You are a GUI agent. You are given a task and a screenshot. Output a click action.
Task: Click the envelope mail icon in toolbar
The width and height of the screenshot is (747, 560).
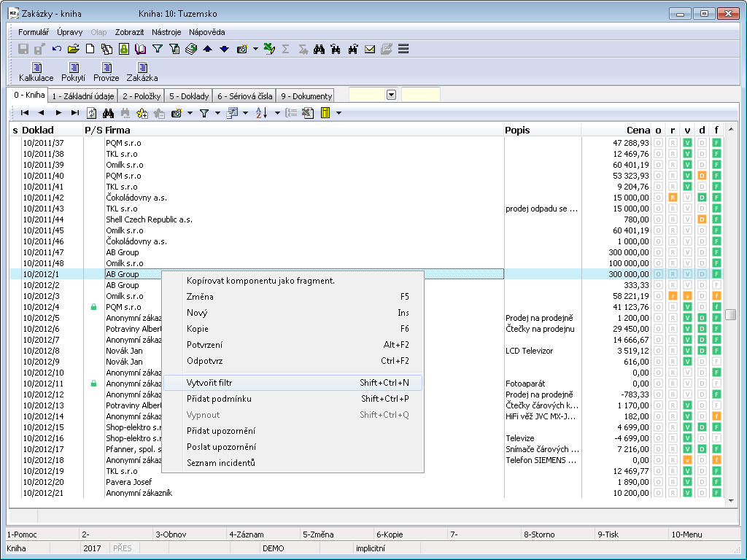(x=370, y=49)
